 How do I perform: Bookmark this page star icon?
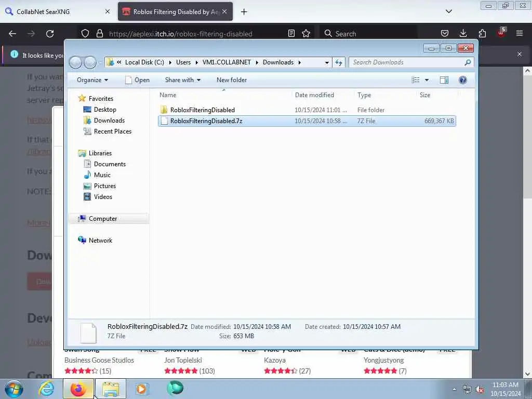tap(306, 34)
